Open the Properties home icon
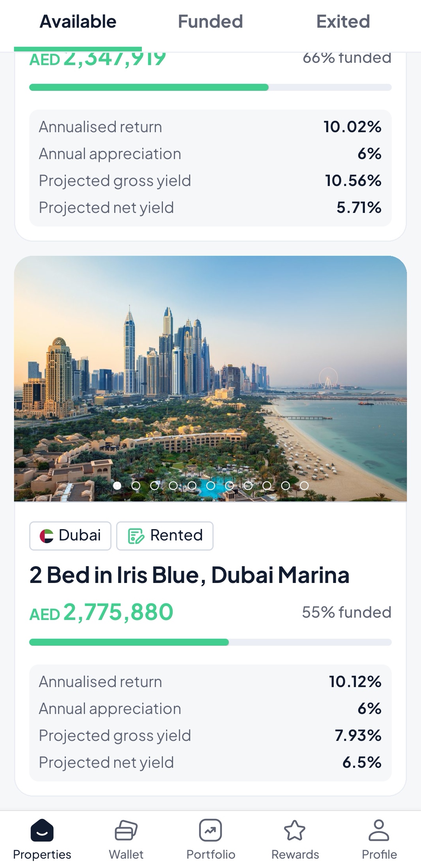Screen dimensions: 421x868 point(42,830)
